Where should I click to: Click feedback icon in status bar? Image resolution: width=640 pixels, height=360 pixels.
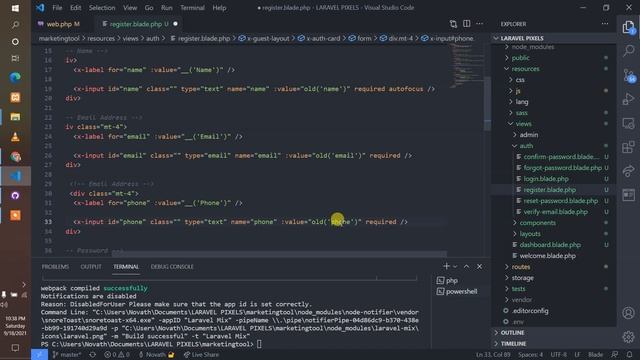pyautogui.click(x=614, y=355)
